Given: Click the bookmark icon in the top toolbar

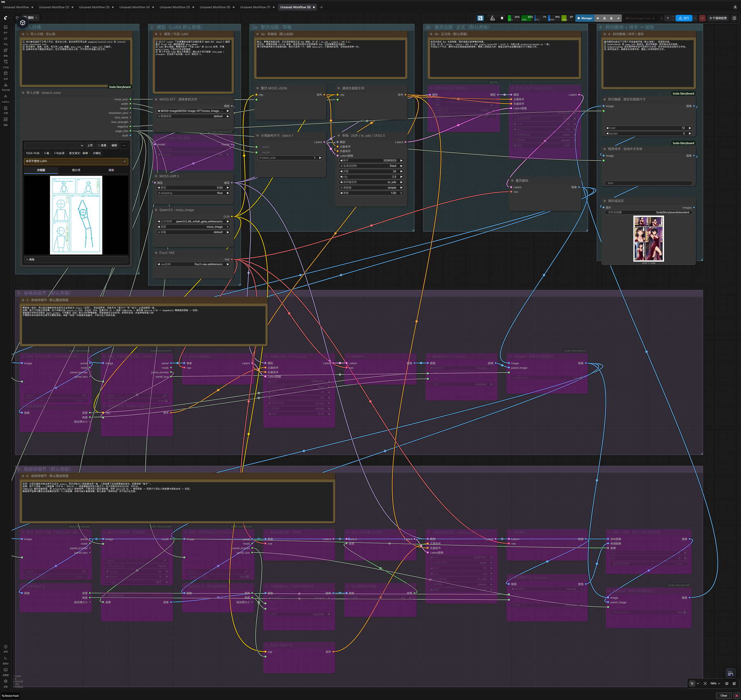Looking at the screenshot, I should (x=502, y=18).
